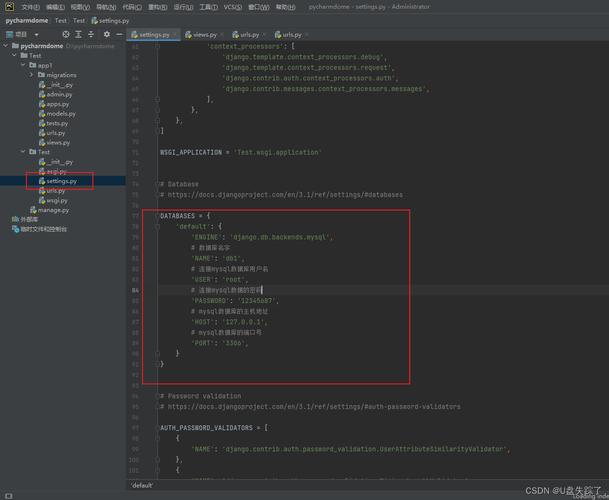Select wsgi.py in the project tree
Screen dimensions: 609x500
click(57, 200)
